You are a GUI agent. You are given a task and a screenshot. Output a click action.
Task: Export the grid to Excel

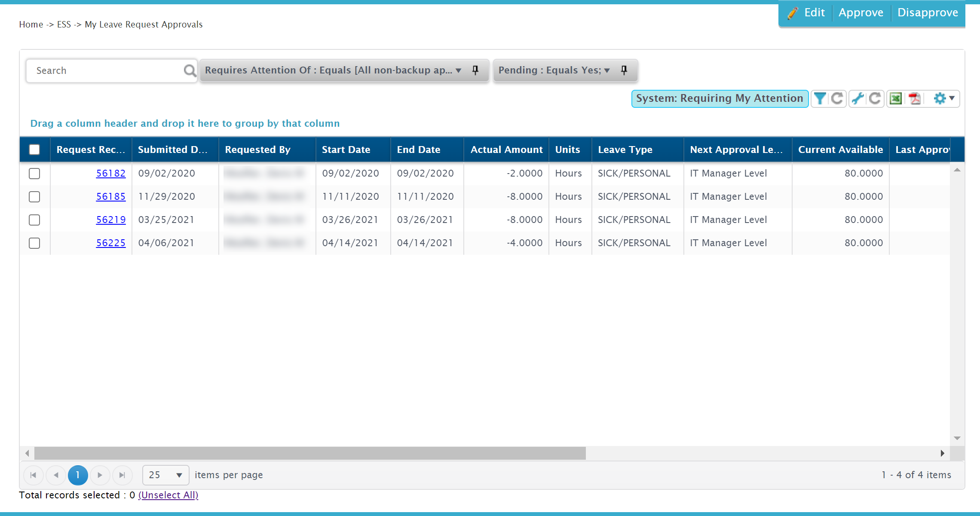tap(896, 99)
